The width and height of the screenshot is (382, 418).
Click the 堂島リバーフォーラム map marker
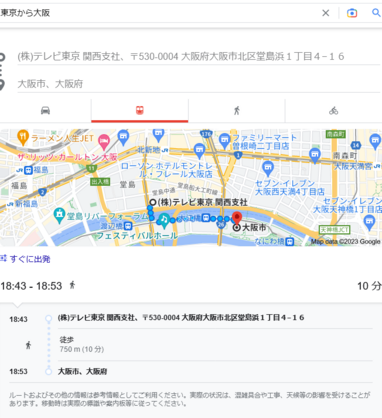(59, 216)
